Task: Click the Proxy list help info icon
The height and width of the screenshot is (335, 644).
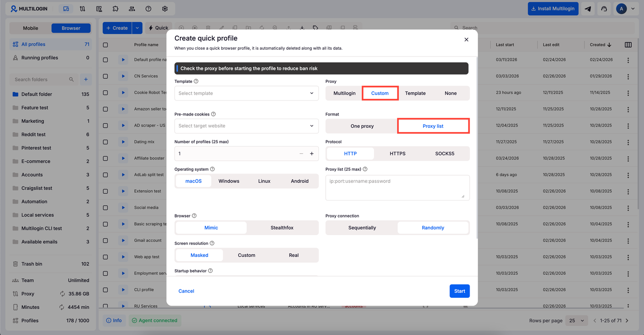Action: click(365, 169)
